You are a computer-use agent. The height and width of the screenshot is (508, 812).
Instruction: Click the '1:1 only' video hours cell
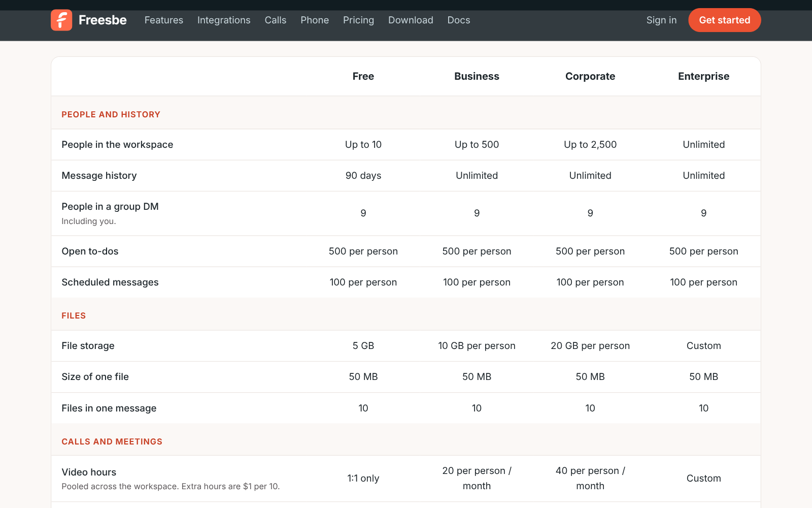click(x=363, y=479)
